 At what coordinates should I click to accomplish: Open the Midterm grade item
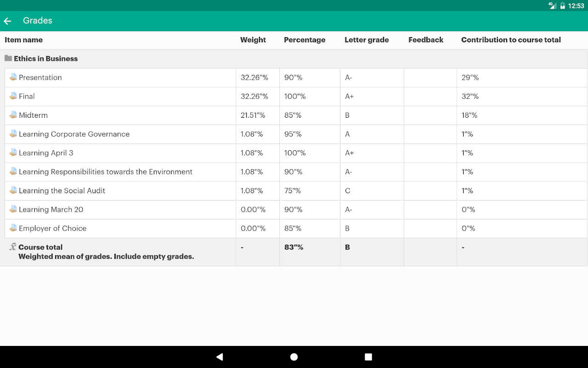[x=33, y=115]
